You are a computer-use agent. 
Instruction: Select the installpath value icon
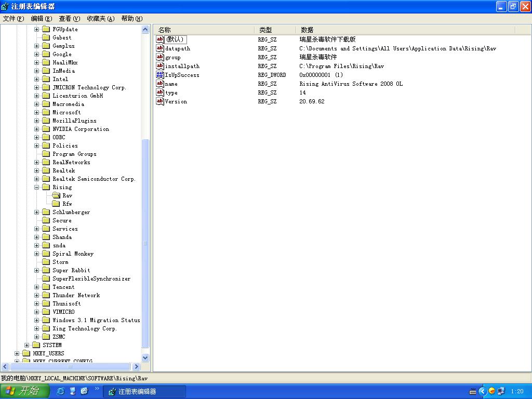[x=160, y=66]
